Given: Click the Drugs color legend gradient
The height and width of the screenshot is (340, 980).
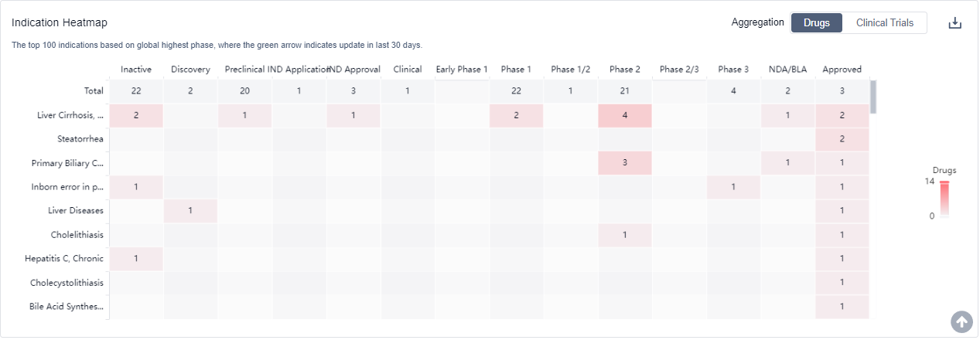Looking at the screenshot, I should click(x=944, y=199).
